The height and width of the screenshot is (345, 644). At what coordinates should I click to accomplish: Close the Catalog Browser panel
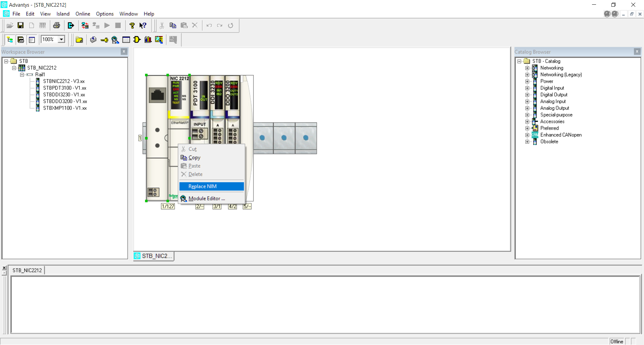[x=637, y=52]
